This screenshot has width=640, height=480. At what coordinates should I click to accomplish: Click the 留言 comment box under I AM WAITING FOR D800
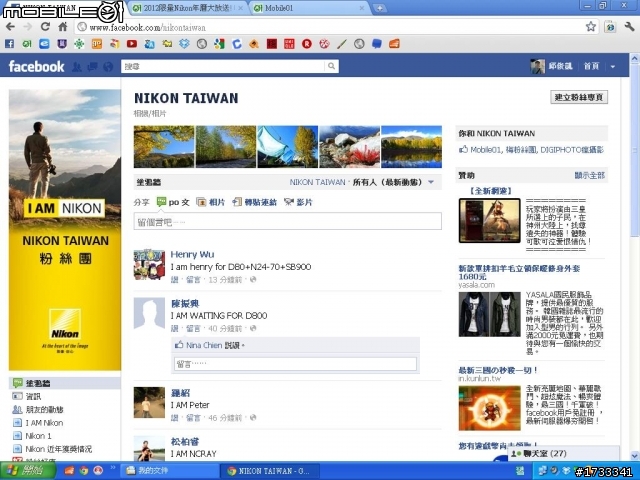coord(295,364)
